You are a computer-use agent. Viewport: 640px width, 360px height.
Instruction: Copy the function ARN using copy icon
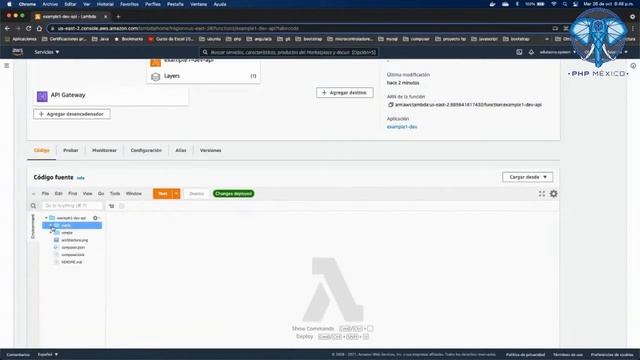coord(391,104)
